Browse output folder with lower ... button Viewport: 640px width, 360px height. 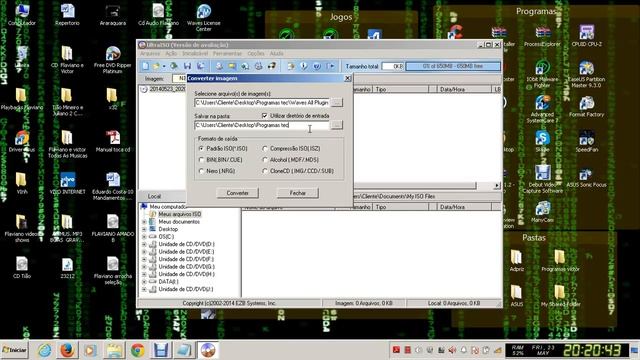336,125
